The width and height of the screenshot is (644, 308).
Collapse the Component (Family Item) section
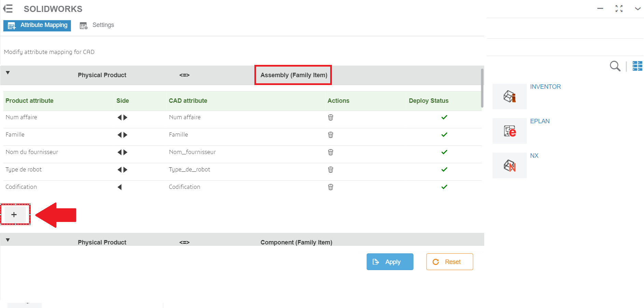[x=8, y=240]
